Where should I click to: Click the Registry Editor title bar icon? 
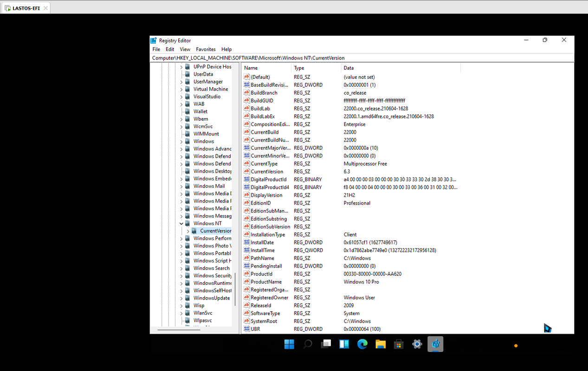pos(154,40)
